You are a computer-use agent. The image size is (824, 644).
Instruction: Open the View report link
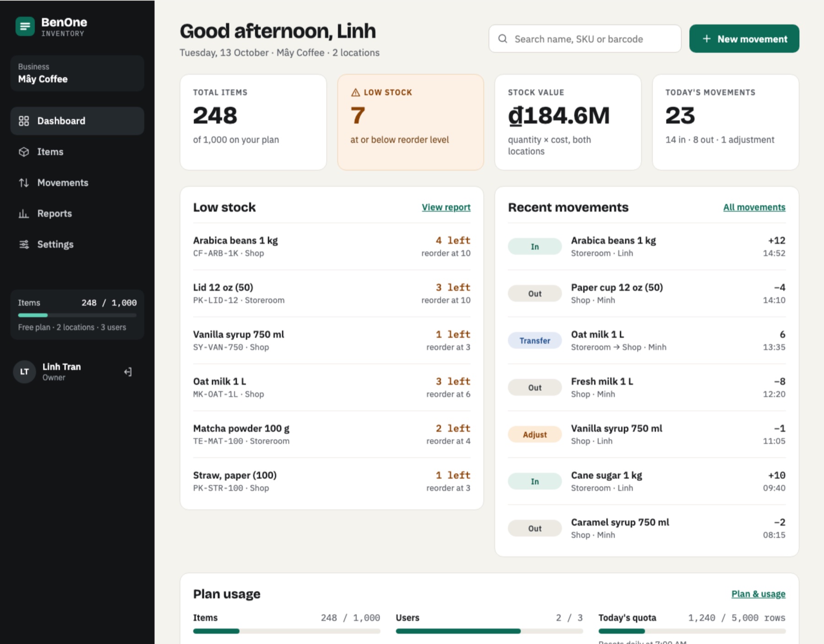[446, 207]
